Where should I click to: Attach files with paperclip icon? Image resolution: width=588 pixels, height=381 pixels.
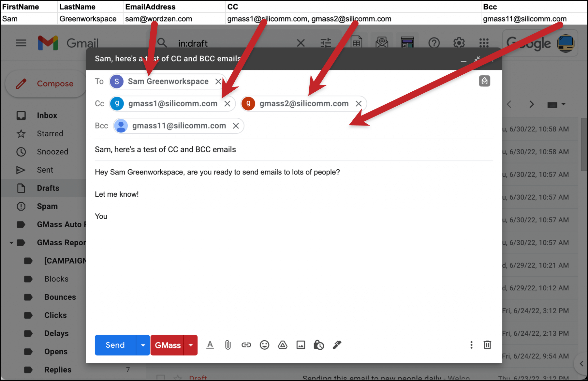228,345
